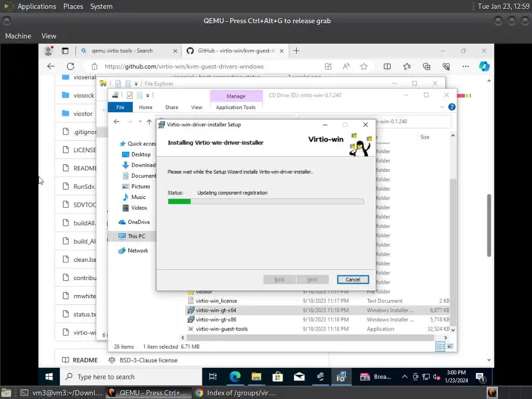The width and height of the screenshot is (532, 399).
Task: Select OneDrive in navigation pane
Action: click(x=135, y=222)
